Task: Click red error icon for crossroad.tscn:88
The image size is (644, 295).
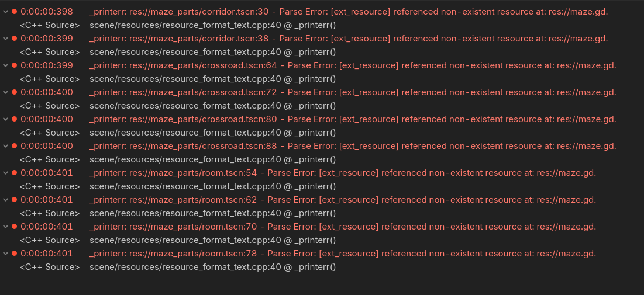Action: 14,146
